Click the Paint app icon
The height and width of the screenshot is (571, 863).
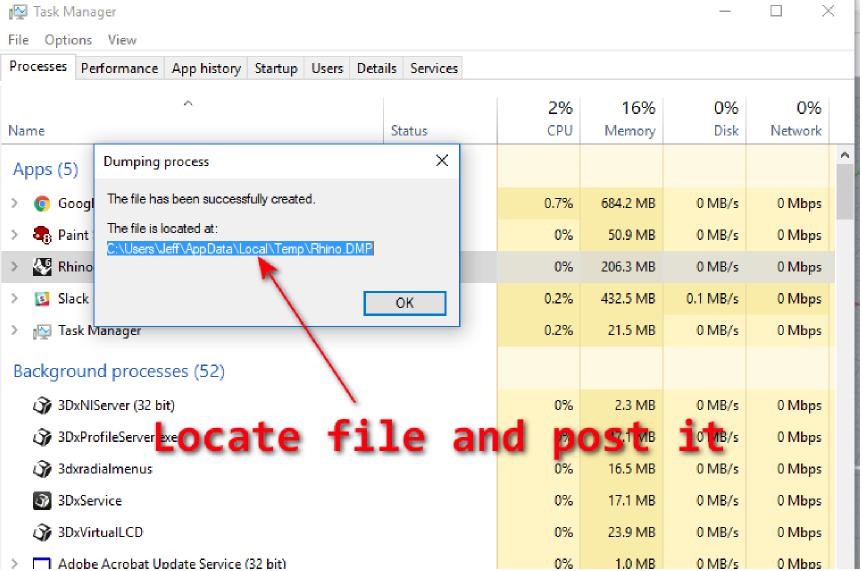coord(42,235)
